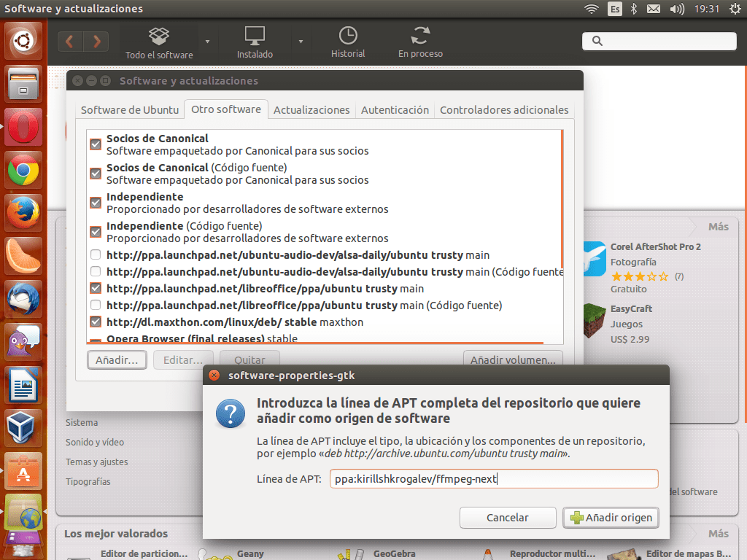
Task: Open the Es keyboard layout indicator menu
Action: coord(615,9)
